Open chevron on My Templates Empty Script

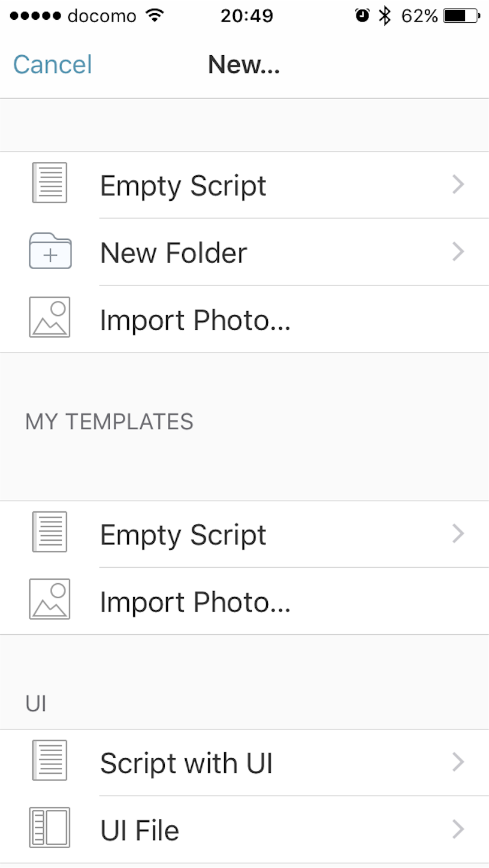click(x=458, y=534)
